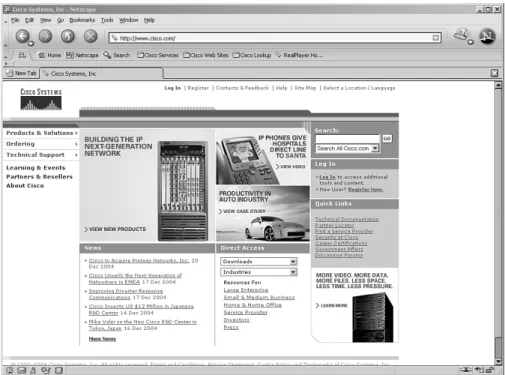Reload the page with the Reload button
Image resolution: width=505 pixels, height=375 pixels.
coord(68,36)
